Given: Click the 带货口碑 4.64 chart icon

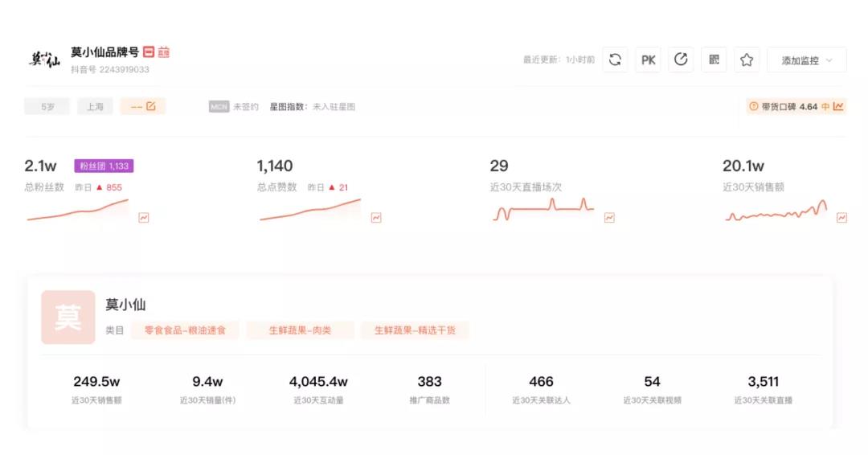Looking at the screenshot, I should [x=838, y=106].
